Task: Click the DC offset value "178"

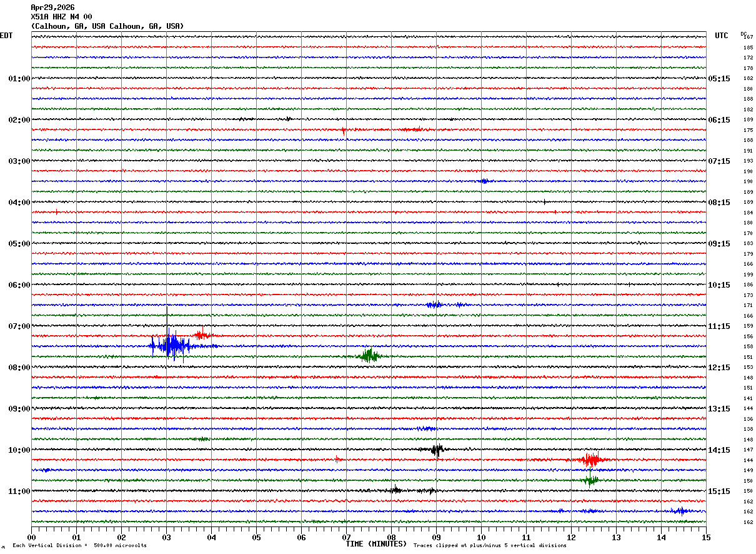Action: tap(748, 68)
